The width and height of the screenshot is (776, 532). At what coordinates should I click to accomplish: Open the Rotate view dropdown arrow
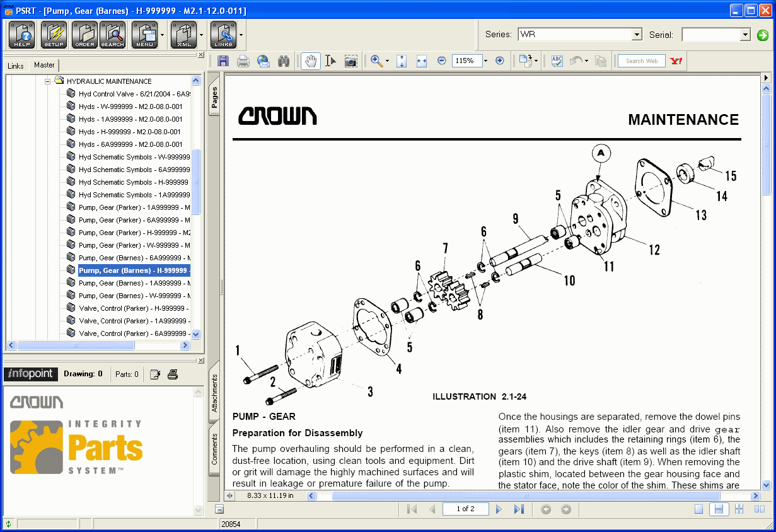point(536,61)
